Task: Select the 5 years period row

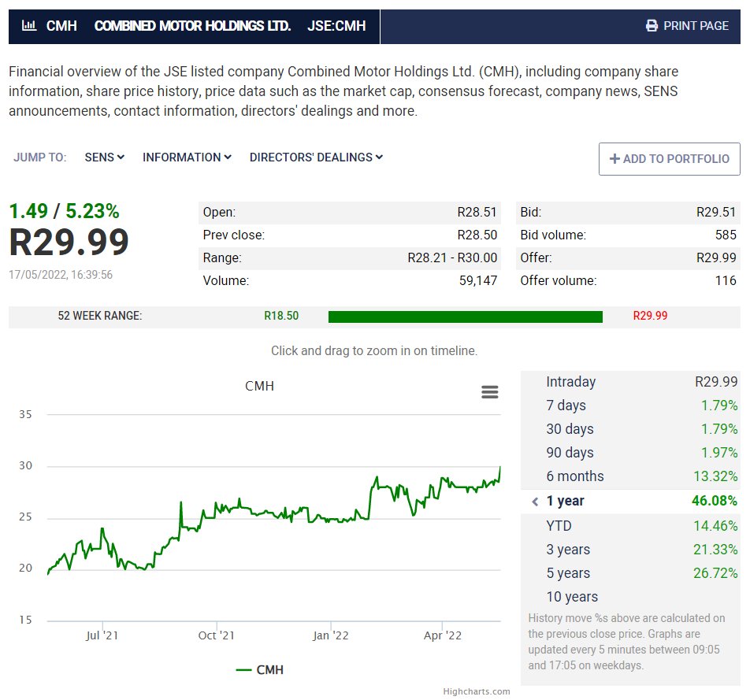Action: click(x=630, y=572)
